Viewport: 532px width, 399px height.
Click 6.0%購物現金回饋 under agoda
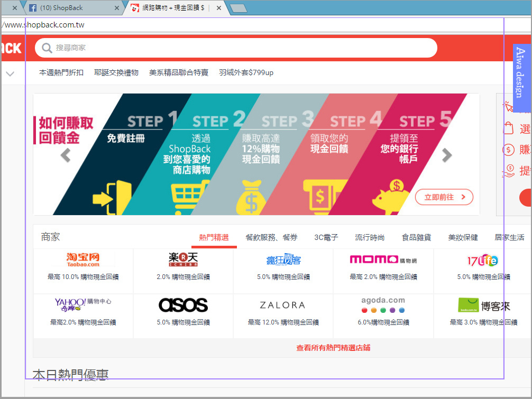click(383, 322)
